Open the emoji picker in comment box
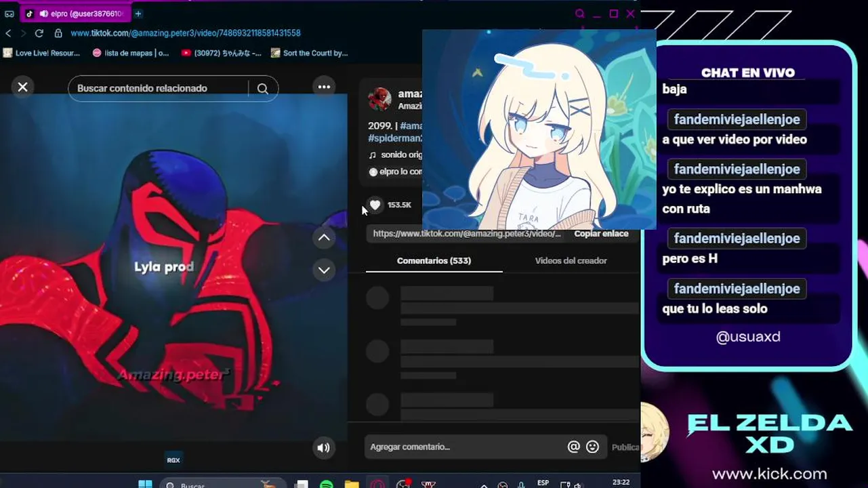Viewport: 868px width, 488px height. click(593, 447)
